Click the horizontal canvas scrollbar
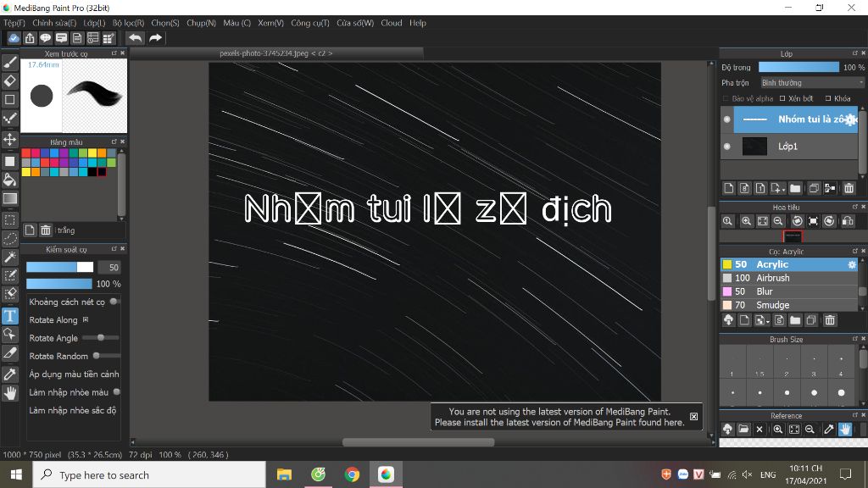The height and width of the screenshot is (488, 868). coord(418,442)
